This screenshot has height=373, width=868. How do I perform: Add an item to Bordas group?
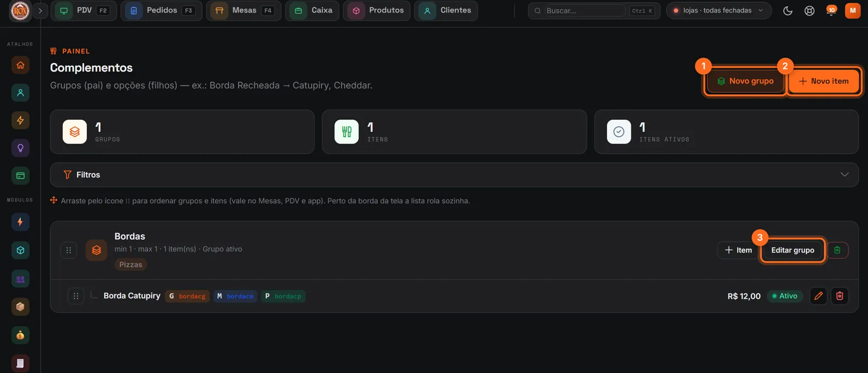coord(738,250)
